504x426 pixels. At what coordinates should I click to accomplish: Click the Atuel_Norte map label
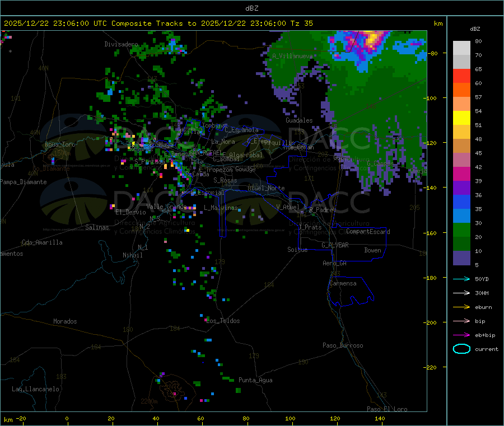(x=266, y=188)
